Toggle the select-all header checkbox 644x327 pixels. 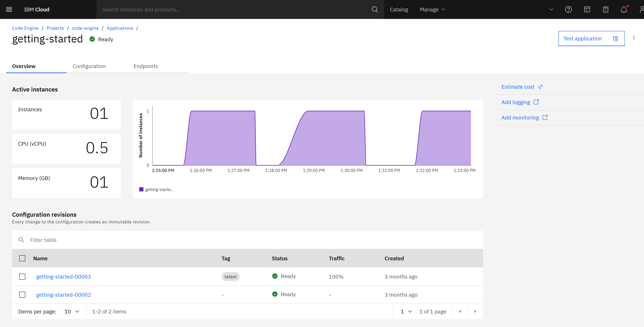click(22, 258)
